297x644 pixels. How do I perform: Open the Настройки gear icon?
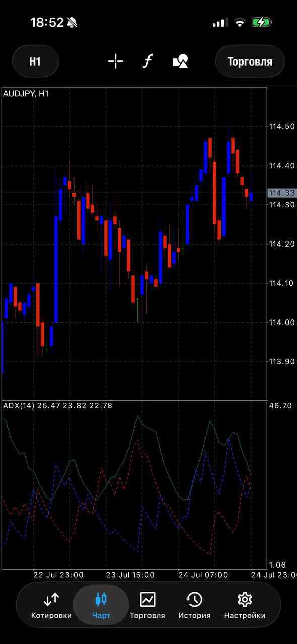(245, 599)
